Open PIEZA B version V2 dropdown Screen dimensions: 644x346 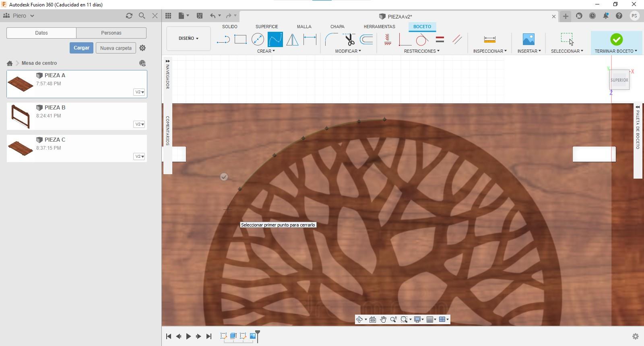[139, 124]
